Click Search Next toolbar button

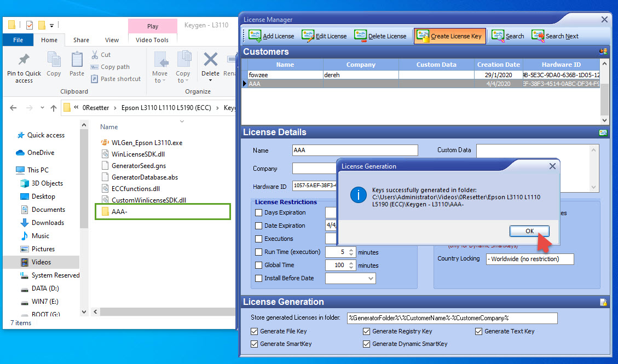point(555,36)
